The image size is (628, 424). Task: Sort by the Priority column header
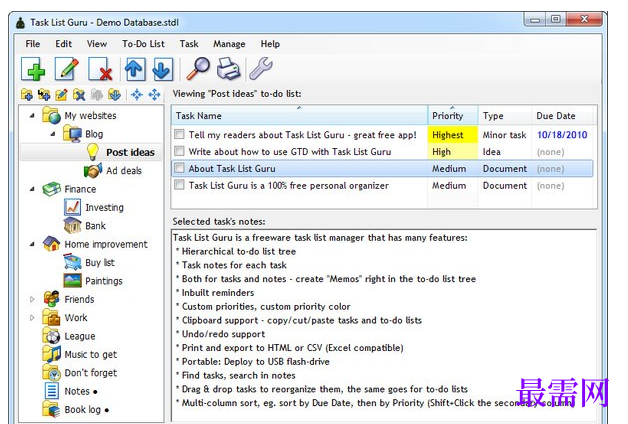coord(453,116)
